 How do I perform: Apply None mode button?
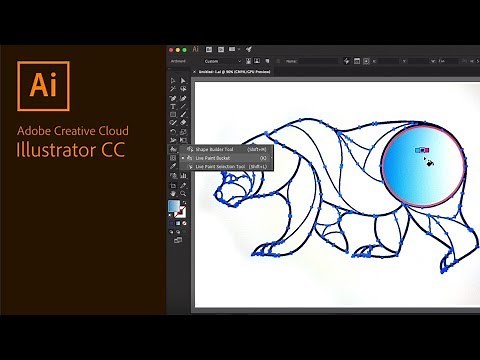tap(184, 223)
